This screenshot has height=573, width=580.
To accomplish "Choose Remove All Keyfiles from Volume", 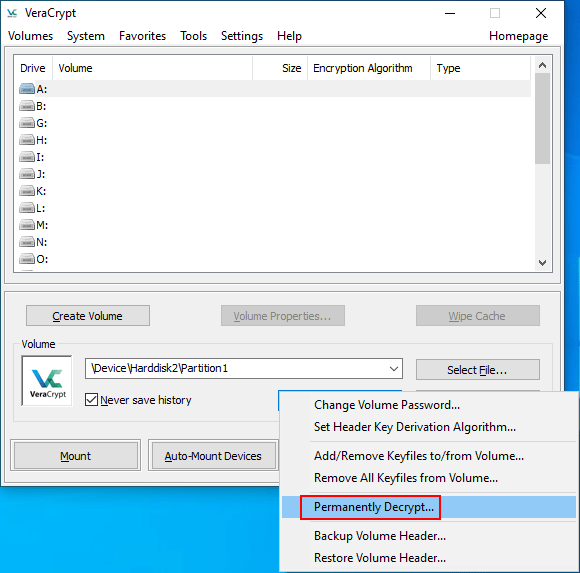I will point(428,478).
